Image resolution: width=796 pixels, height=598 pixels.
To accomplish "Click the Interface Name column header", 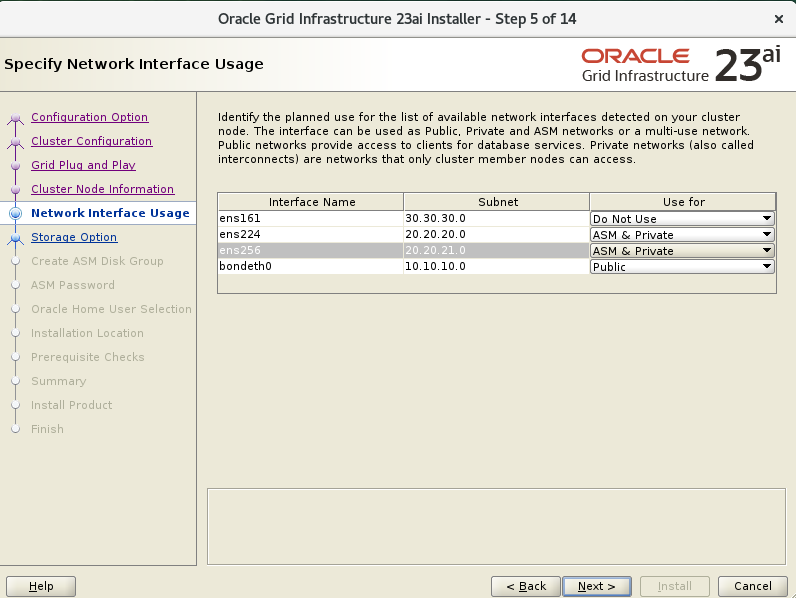I will point(311,202).
